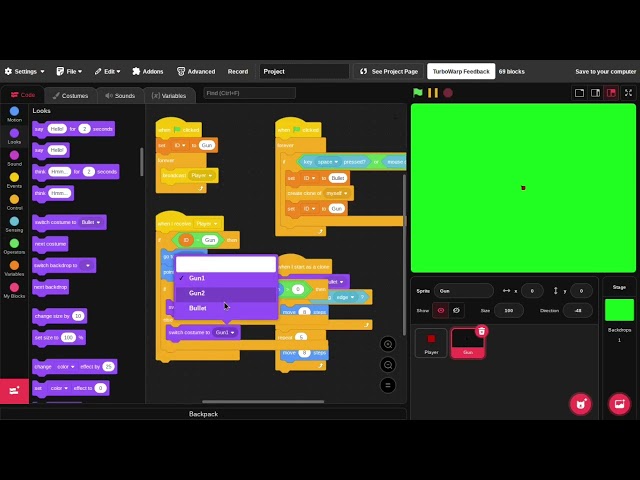Open color dropdown in set effect block
The height and width of the screenshot is (480, 640).
coord(59,388)
